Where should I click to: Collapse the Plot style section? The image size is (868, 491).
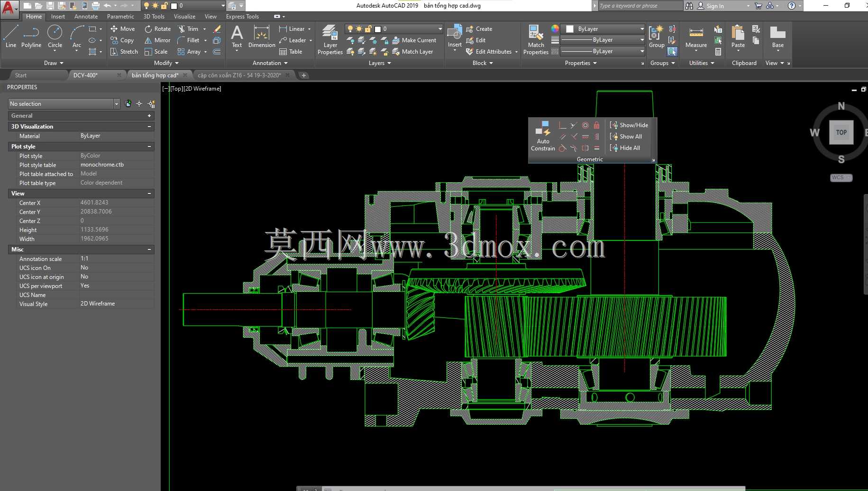[149, 147]
